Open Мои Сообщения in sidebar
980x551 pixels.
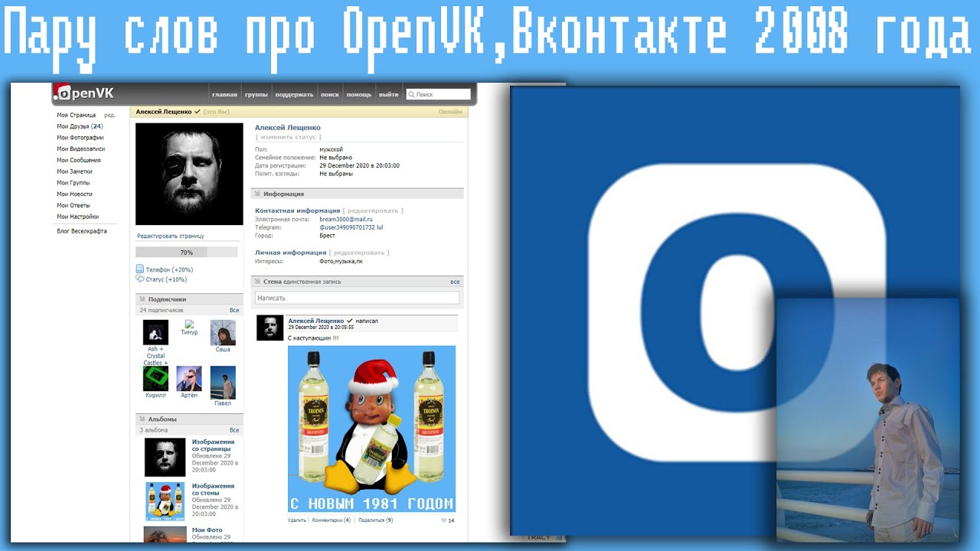tap(79, 160)
